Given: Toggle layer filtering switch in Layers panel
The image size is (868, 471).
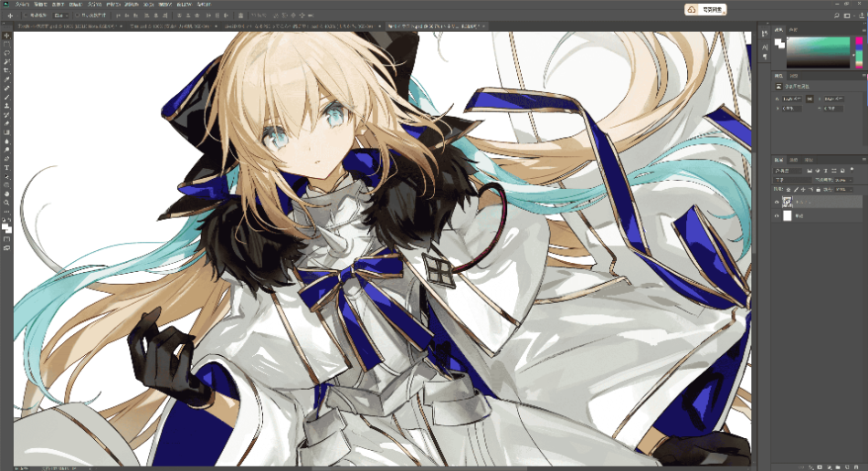Looking at the screenshot, I should tap(852, 170).
